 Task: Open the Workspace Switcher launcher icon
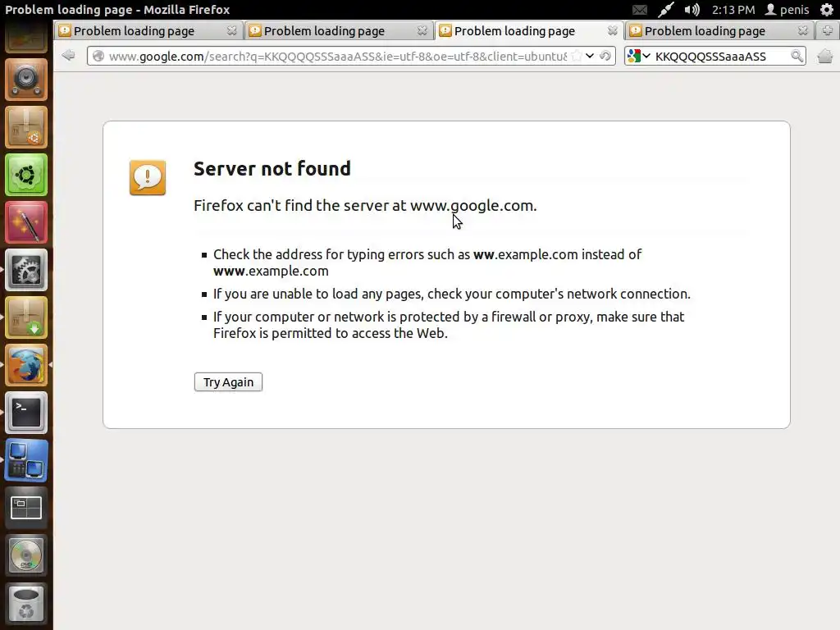click(x=26, y=508)
